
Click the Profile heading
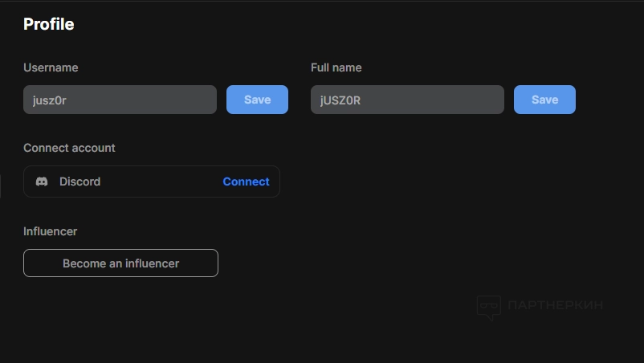point(48,24)
